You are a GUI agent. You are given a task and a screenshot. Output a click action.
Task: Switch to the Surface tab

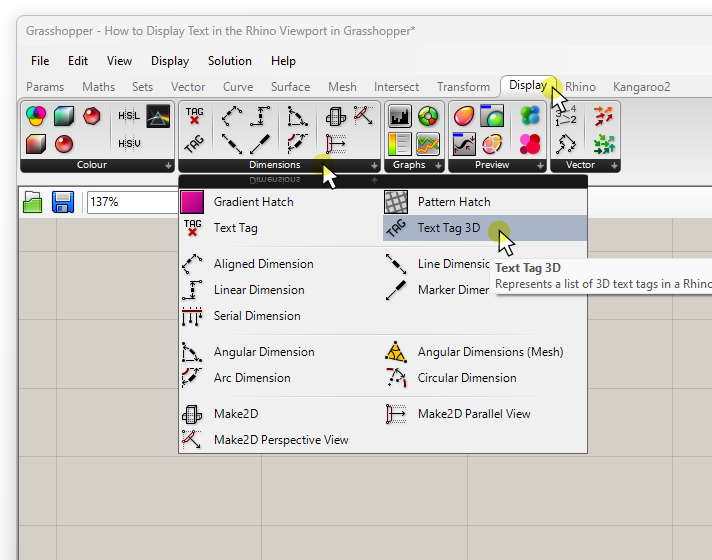[291, 87]
